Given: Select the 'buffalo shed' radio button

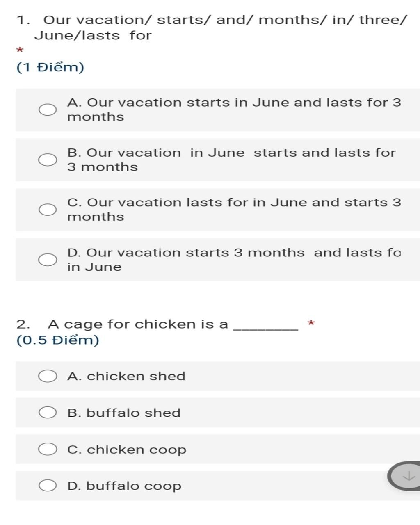Looking at the screenshot, I should [48, 413].
